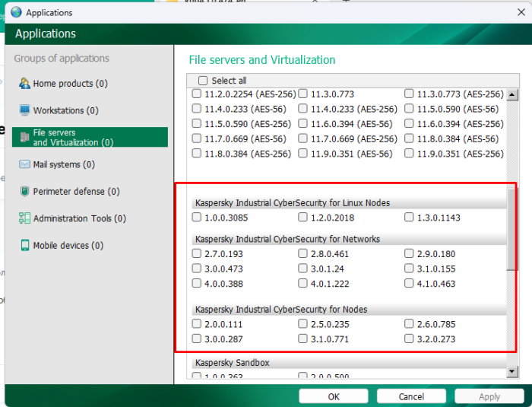Check Nodes version 2.5.0.235
This screenshot has width=532, height=407.
pyautogui.click(x=302, y=324)
